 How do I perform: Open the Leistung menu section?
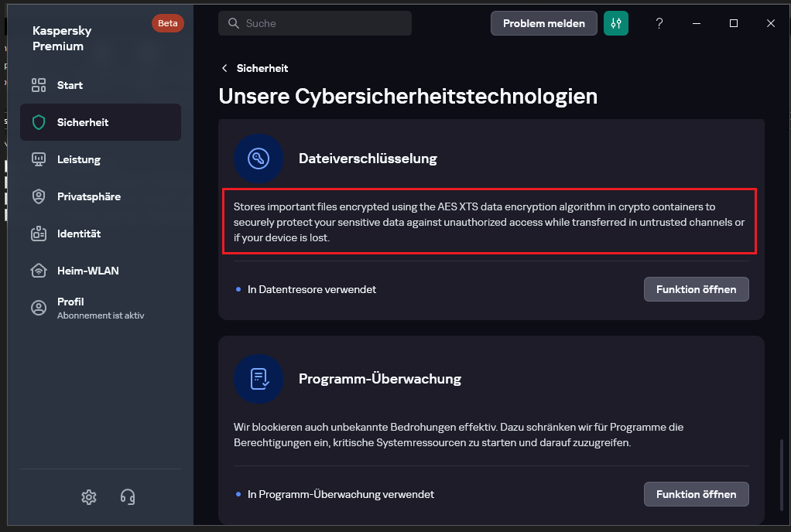(x=79, y=159)
